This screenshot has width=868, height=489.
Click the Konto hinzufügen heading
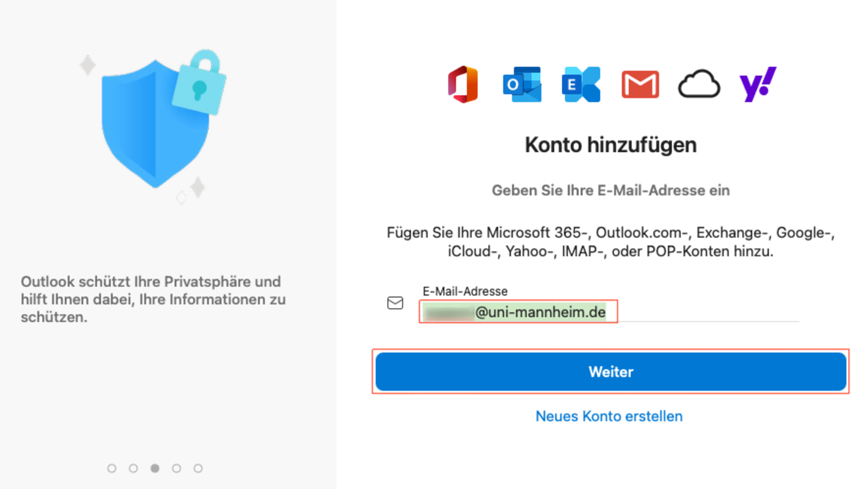click(x=611, y=145)
